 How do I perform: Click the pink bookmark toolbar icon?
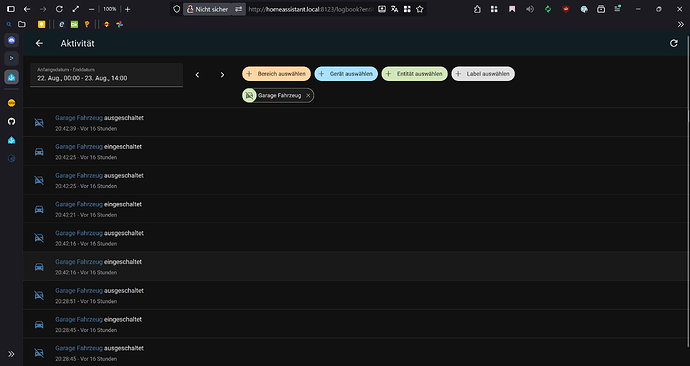click(x=512, y=9)
